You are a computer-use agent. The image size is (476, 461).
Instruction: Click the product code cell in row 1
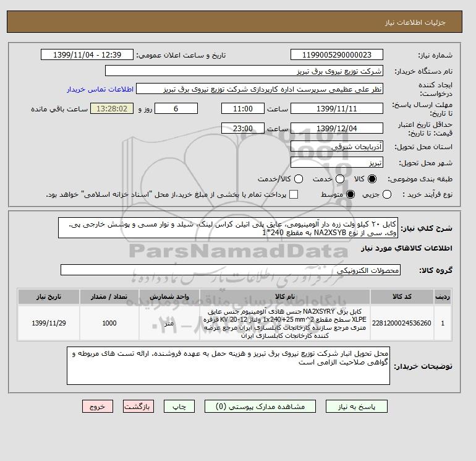[x=402, y=323]
